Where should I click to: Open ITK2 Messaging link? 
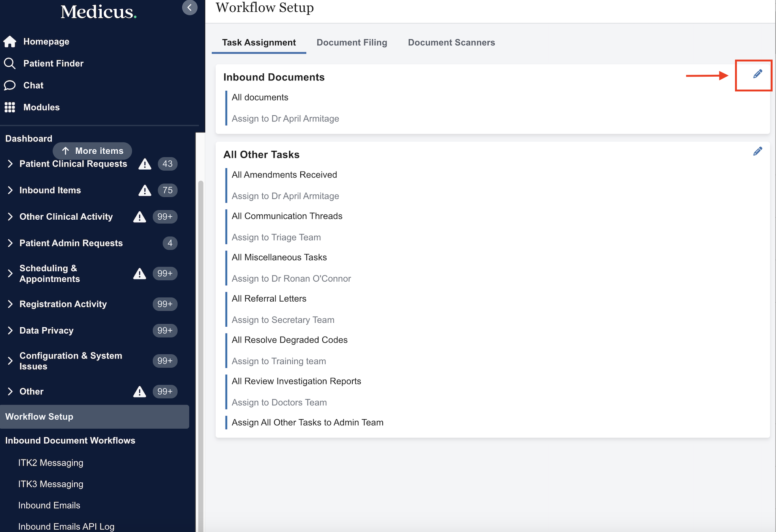pyautogui.click(x=50, y=463)
